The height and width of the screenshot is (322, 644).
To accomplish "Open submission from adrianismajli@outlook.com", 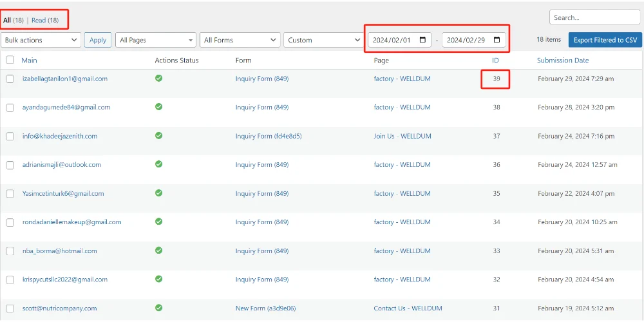I will (x=62, y=164).
